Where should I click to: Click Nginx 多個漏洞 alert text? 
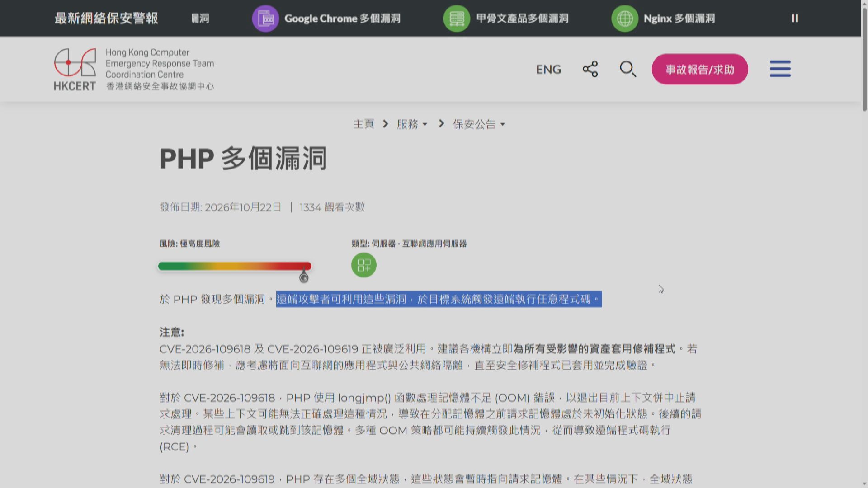[x=679, y=19]
